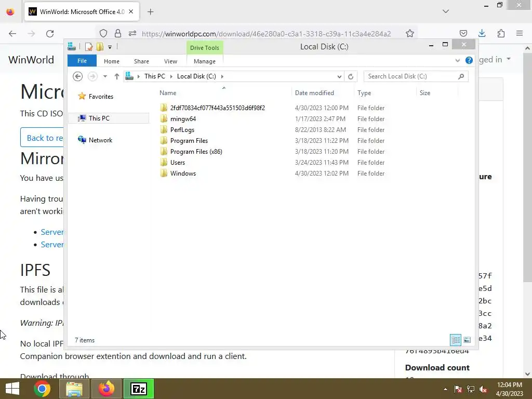Image resolution: width=532 pixels, height=399 pixels.
Task: Open Google Chrome from the taskbar
Action: tap(42, 389)
